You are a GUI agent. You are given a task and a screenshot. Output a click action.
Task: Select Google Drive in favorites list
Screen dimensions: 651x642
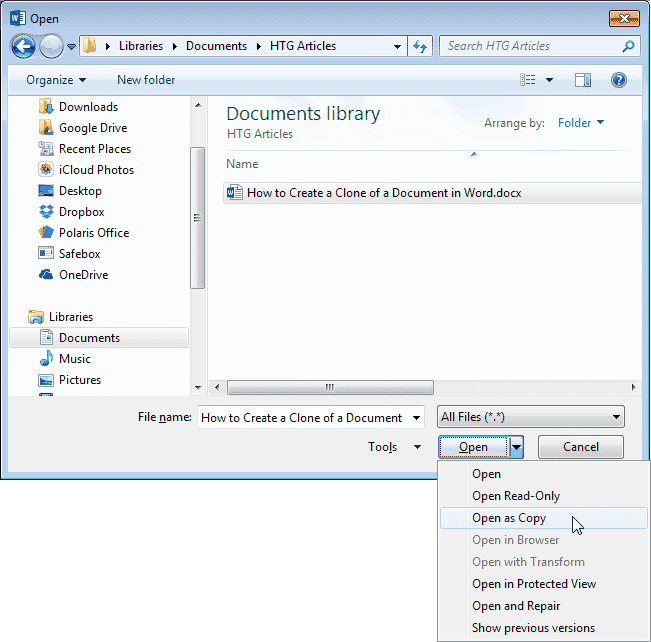92,128
